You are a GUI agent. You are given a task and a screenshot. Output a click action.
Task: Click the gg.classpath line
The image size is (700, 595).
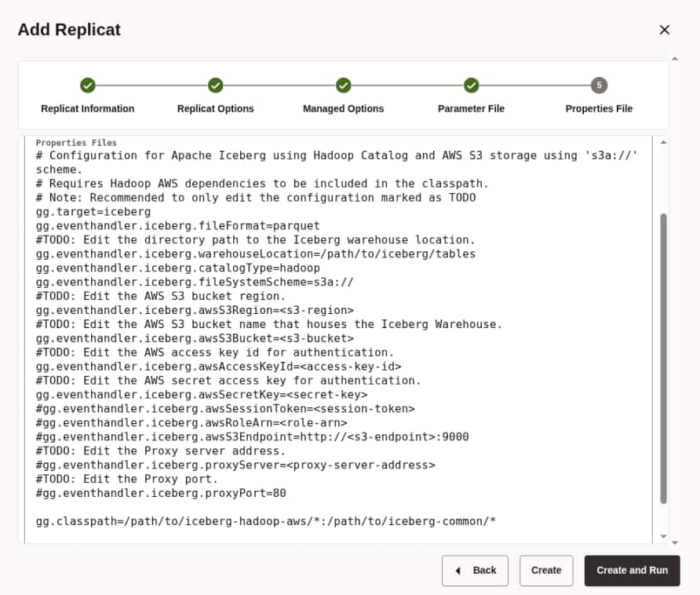(265, 521)
